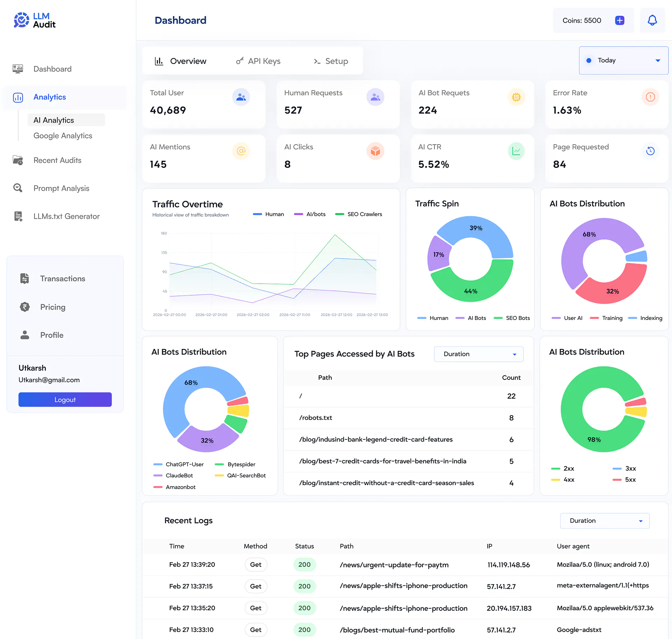Open the Profile link

click(x=52, y=335)
